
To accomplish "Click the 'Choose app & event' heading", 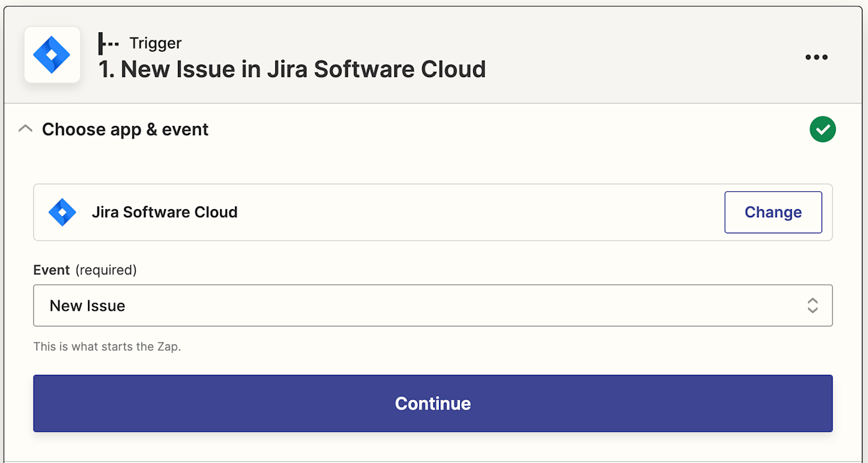I will coord(125,130).
